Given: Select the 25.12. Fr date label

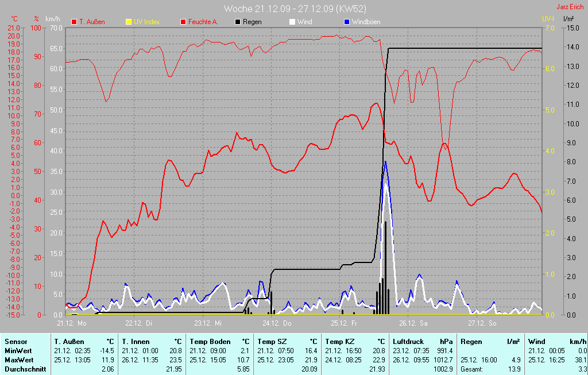Looking at the screenshot, I should coord(344,323).
